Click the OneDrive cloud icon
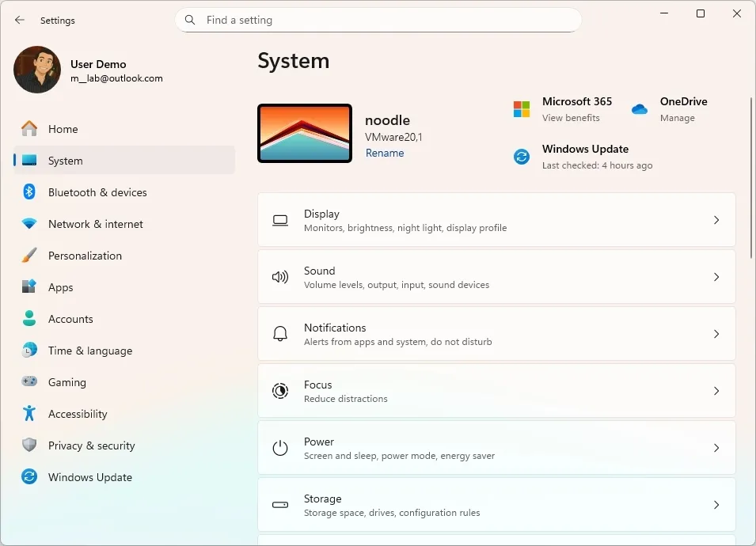The width and height of the screenshot is (756, 546). click(x=640, y=109)
